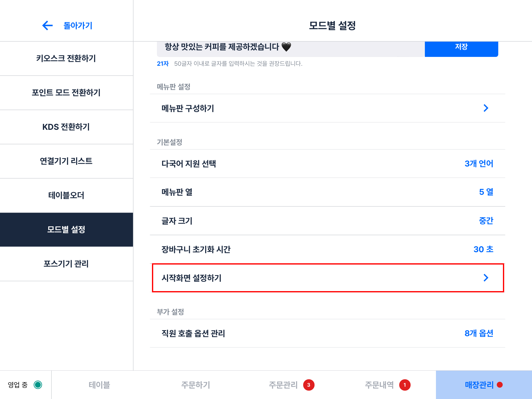Select 키오스크 전환하기 in the sidebar
Viewport: 532px width, 399px height.
pos(66,58)
